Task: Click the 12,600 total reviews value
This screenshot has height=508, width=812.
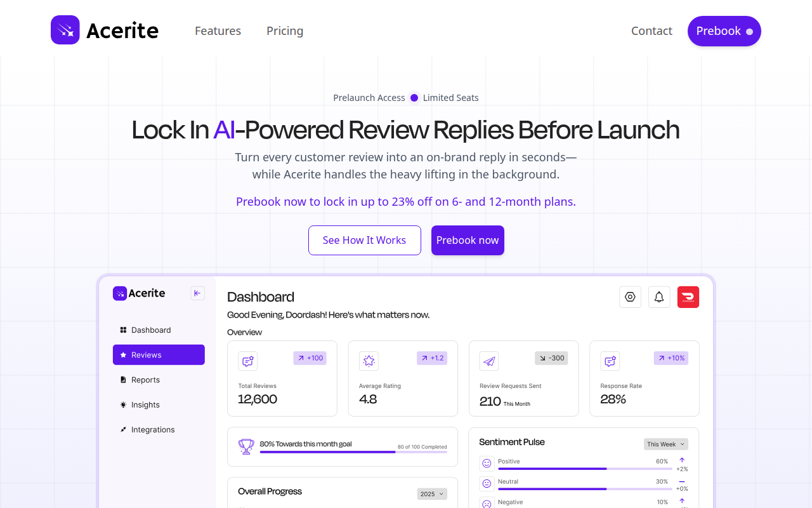Action: point(258,399)
